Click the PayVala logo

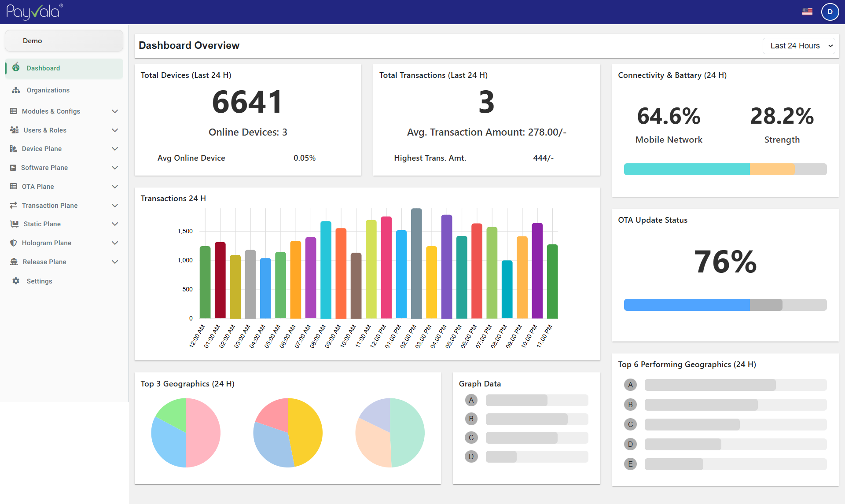point(34,12)
